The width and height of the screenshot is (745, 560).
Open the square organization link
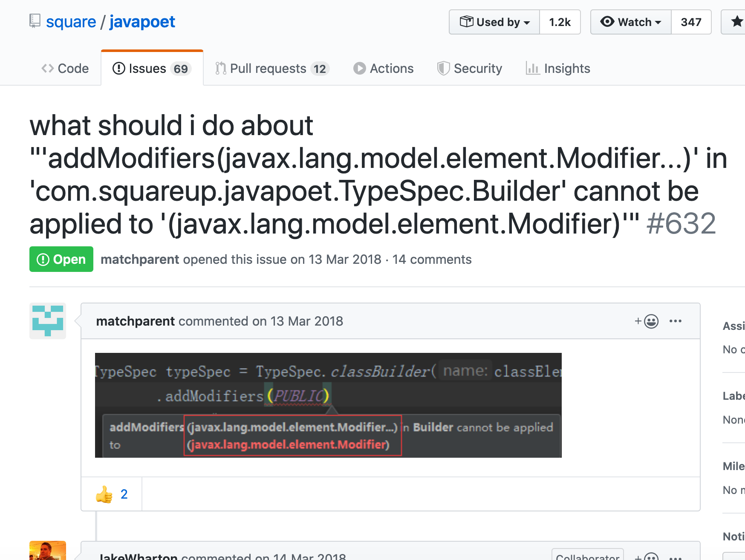coord(71,22)
